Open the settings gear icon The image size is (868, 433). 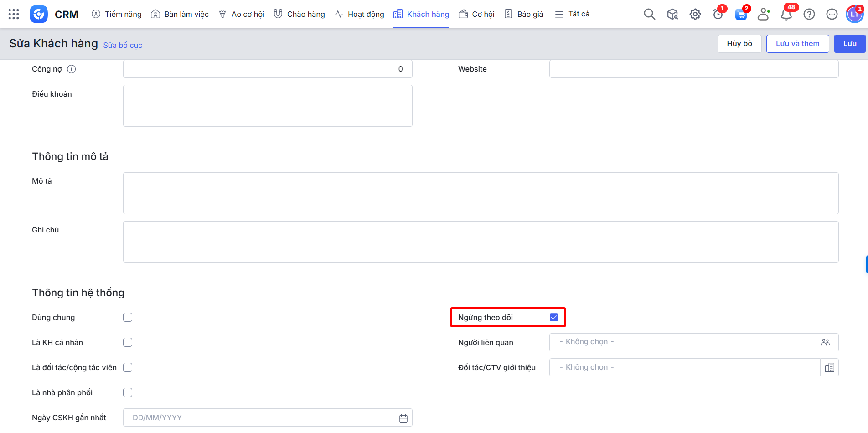coord(695,15)
